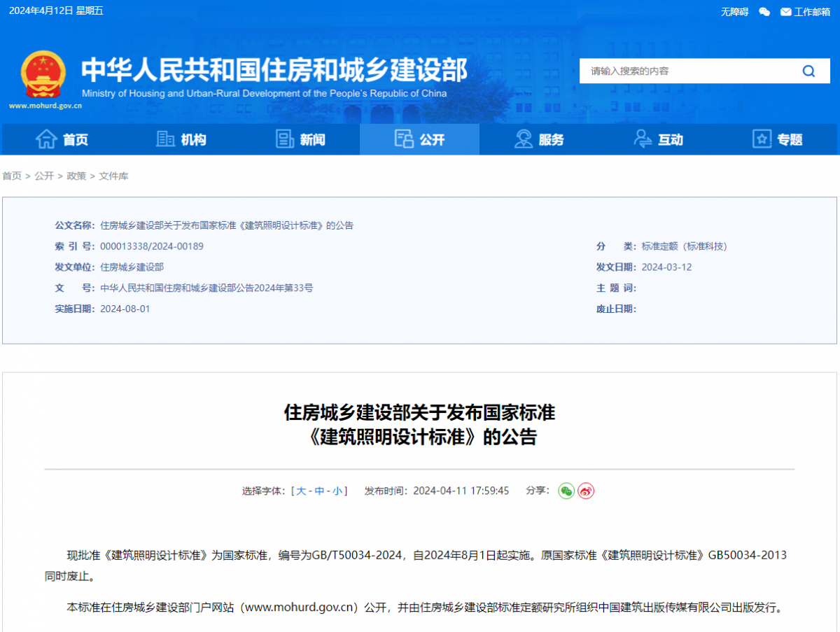Image resolution: width=840 pixels, height=632 pixels.
Task: Select small font size 小
Action: point(337,491)
